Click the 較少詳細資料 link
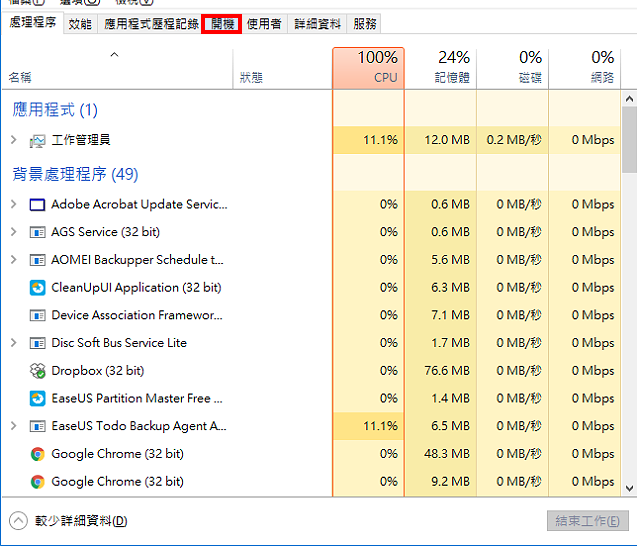This screenshot has width=637, height=547. (81, 521)
